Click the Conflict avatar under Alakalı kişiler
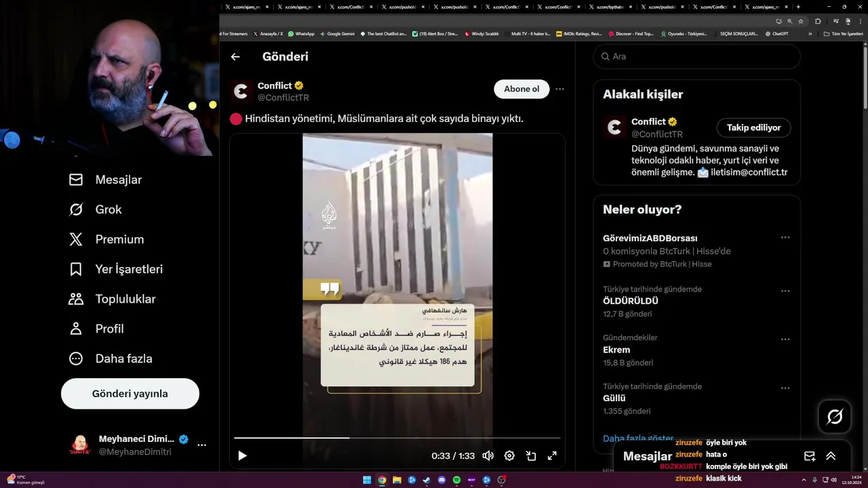Image resolution: width=868 pixels, height=488 pixels. click(614, 127)
